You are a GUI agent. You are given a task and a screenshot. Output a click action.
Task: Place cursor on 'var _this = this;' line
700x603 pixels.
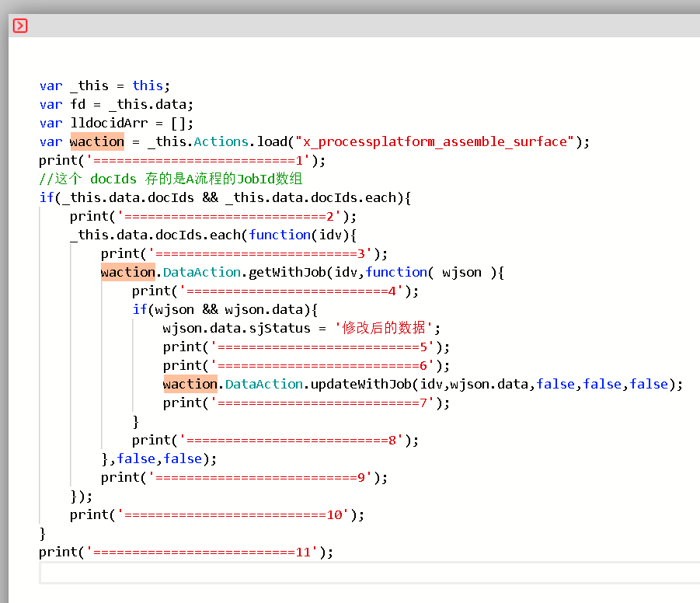click(x=104, y=85)
